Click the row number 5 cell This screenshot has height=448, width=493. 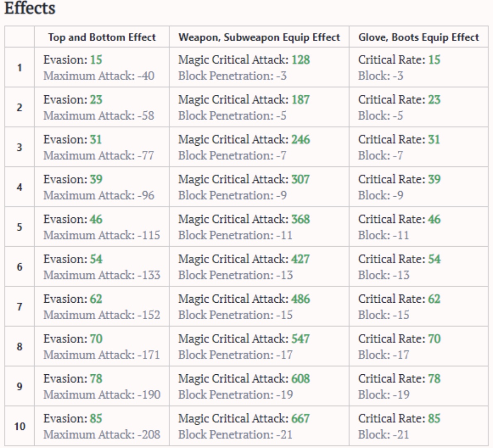click(x=19, y=227)
